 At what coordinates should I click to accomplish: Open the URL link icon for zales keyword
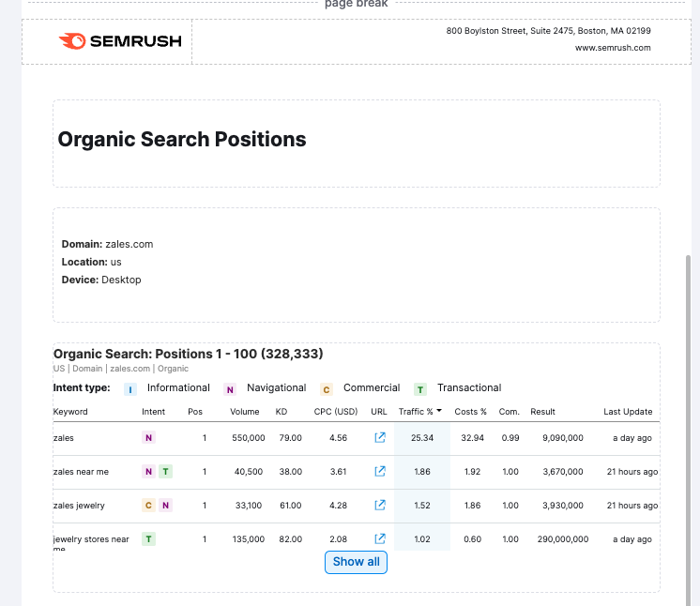380,438
